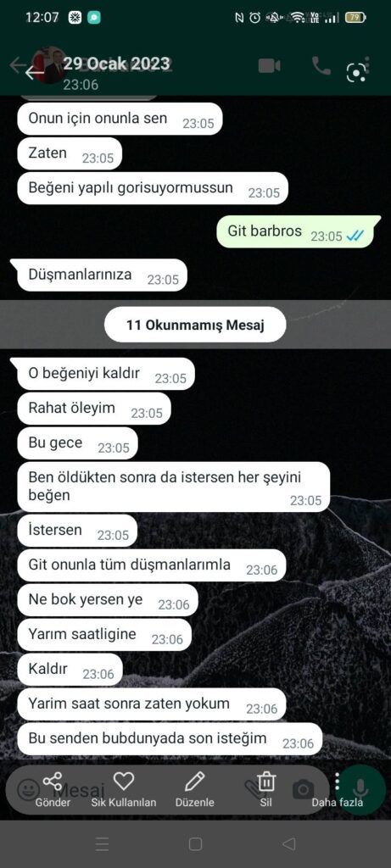
Task: Open the Daha fazla three-dot menu
Action: pos(338,781)
